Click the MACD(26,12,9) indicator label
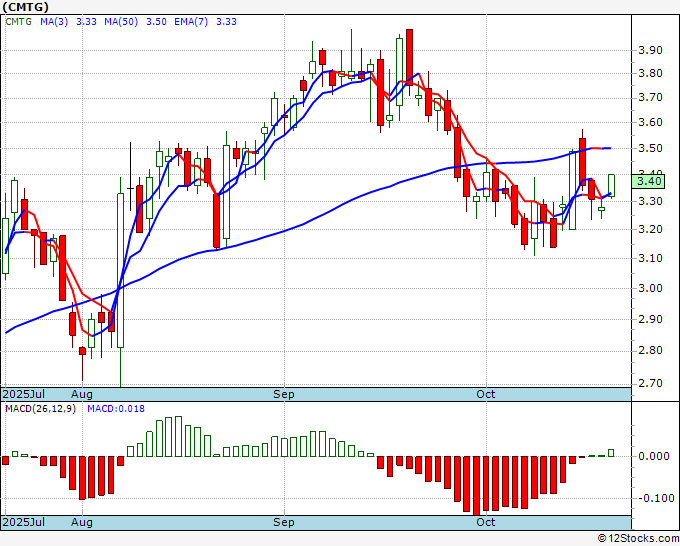 pyautogui.click(x=40, y=409)
